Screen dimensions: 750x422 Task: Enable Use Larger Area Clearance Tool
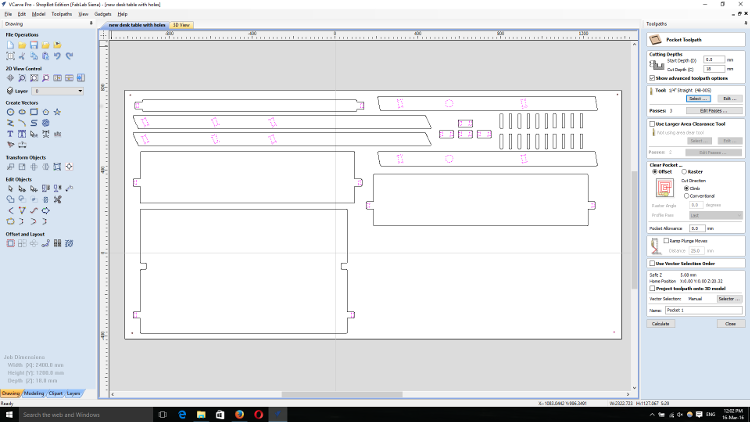(x=652, y=124)
